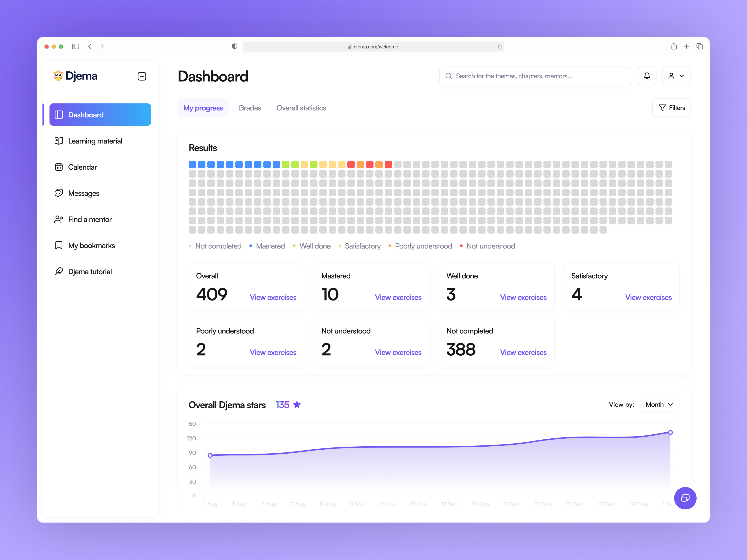Click the Messages chat icon in sidebar
Viewport: 747px width, 560px height.
click(59, 193)
